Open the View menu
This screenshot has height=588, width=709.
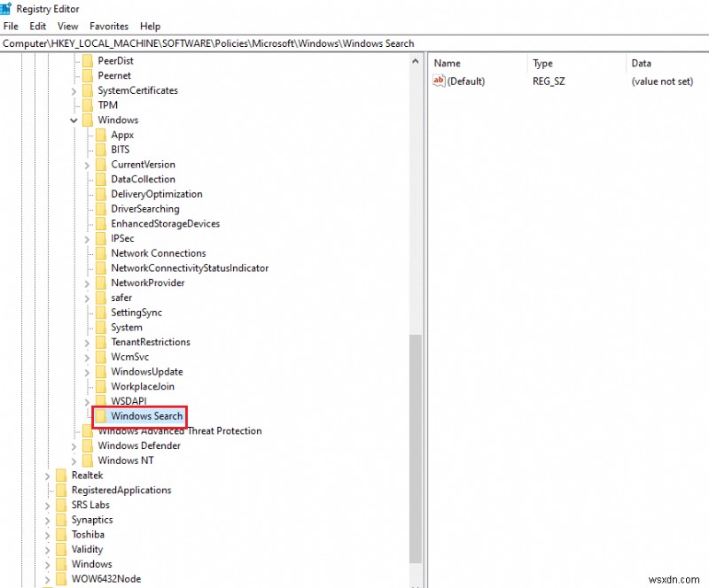[x=68, y=27]
